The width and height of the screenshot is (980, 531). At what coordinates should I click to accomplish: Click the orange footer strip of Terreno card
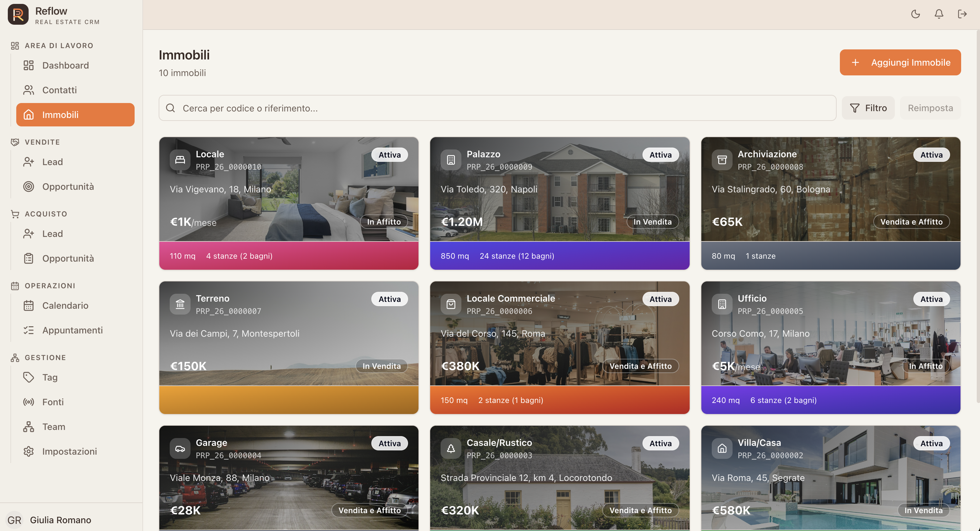(289, 400)
